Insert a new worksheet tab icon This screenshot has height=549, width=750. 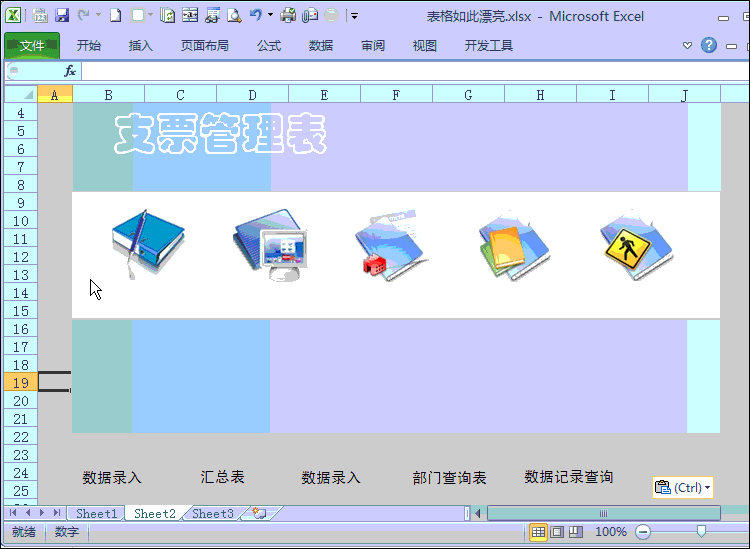tap(260, 513)
